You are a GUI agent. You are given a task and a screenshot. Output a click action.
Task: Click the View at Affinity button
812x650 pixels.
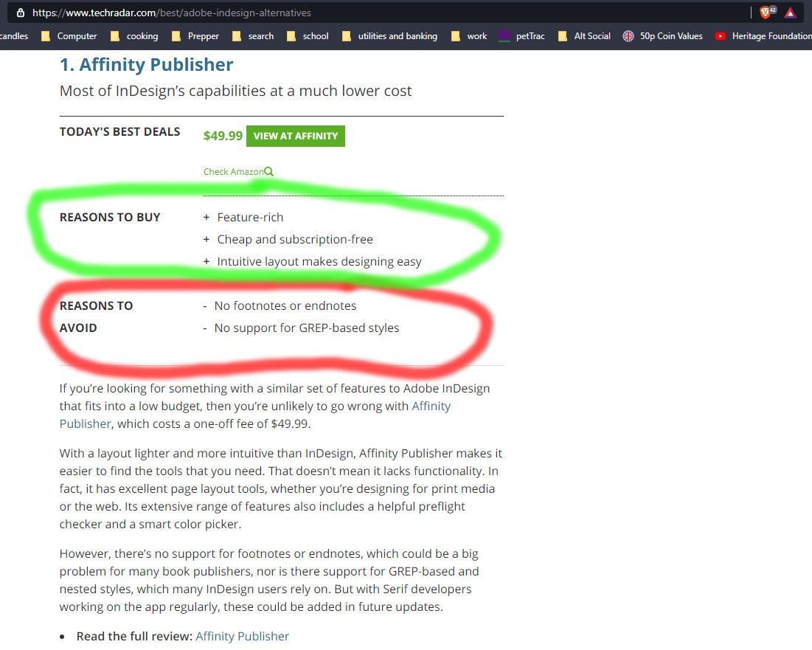[x=296, y=136]
